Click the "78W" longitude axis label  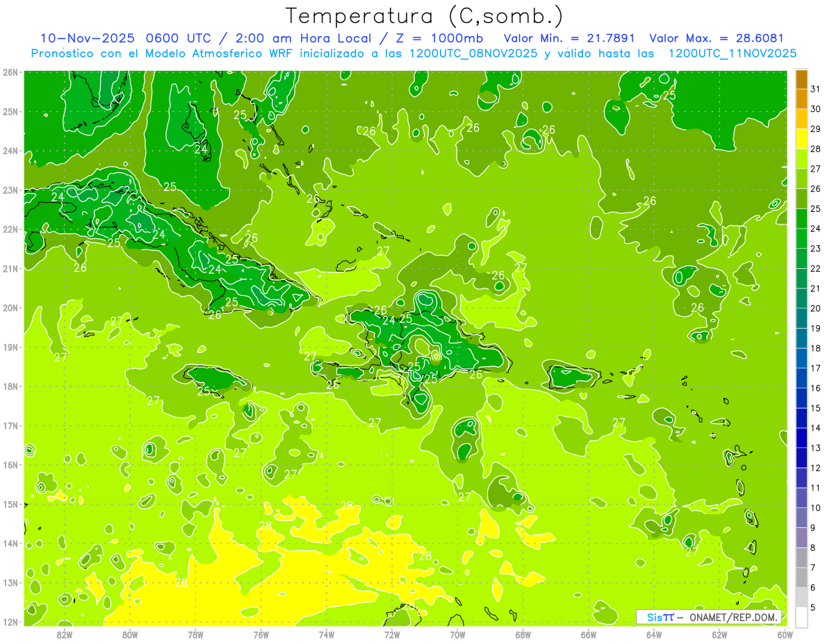click(x=195, y=635)
